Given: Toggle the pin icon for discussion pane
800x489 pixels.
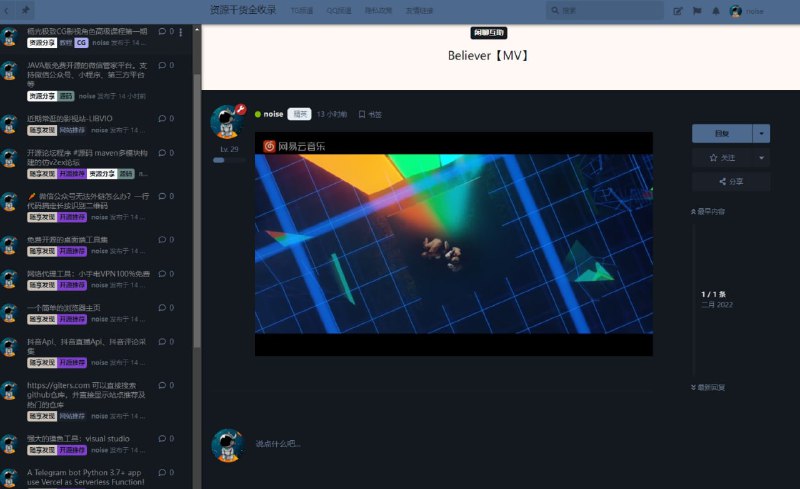Looking at the screenshot, I should click(x=26, y=10).
